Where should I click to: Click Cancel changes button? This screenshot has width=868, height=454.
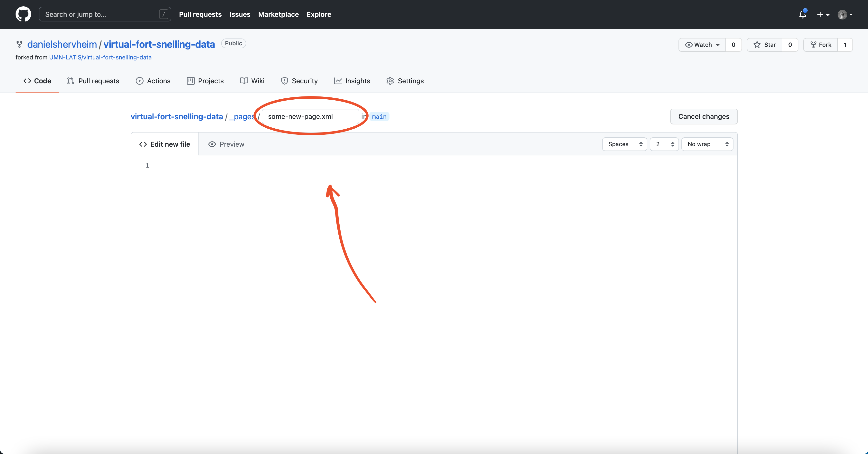coord(704,116)
